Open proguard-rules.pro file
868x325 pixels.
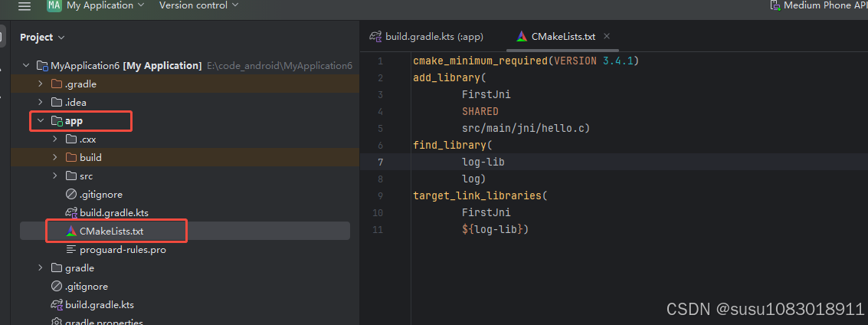click(x=123, y=250)
